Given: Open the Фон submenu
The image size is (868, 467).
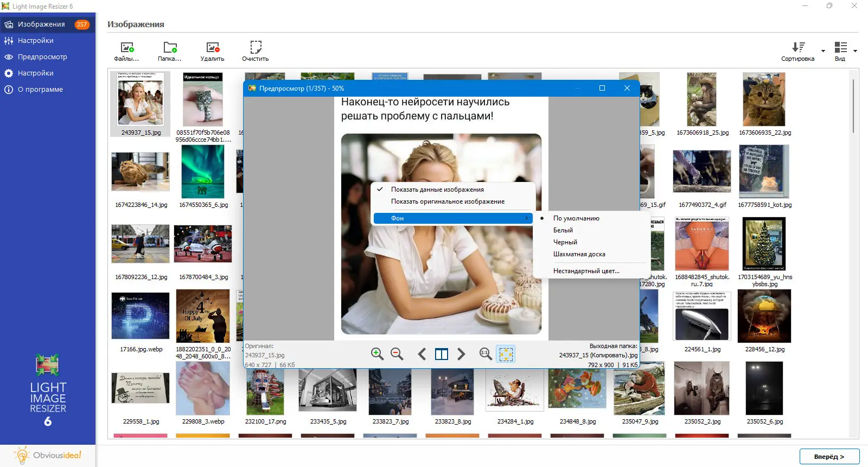Looking at the screenshot, I should click(453, 218).
